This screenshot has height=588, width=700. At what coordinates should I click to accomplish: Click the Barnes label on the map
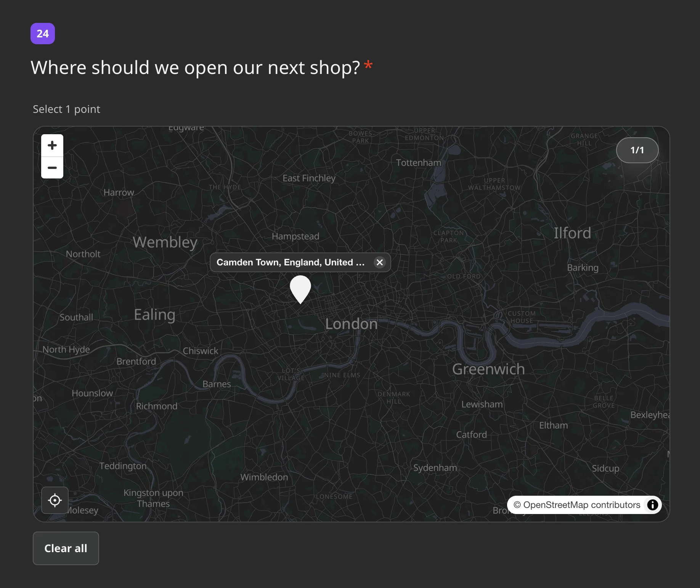(217, 384)
